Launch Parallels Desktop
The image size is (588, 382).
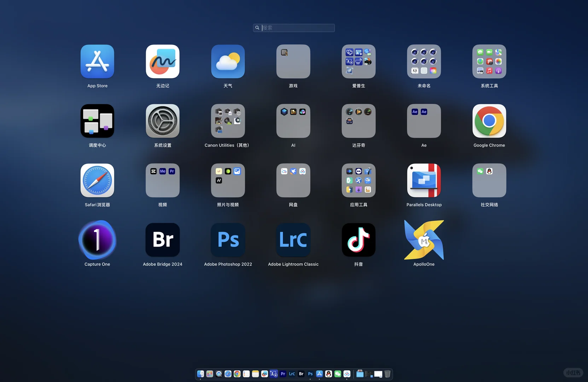(x=424, y=180)
